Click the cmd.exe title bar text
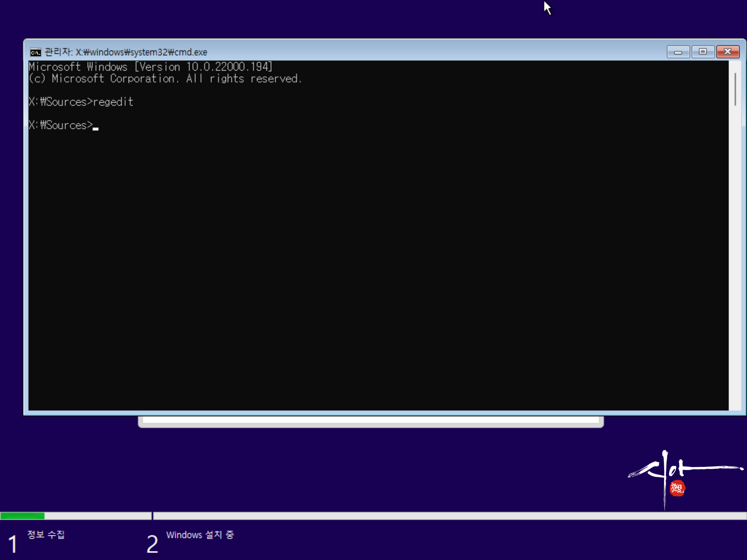The height and width of the screenshot is (560, 747). [x=126, y=52]
